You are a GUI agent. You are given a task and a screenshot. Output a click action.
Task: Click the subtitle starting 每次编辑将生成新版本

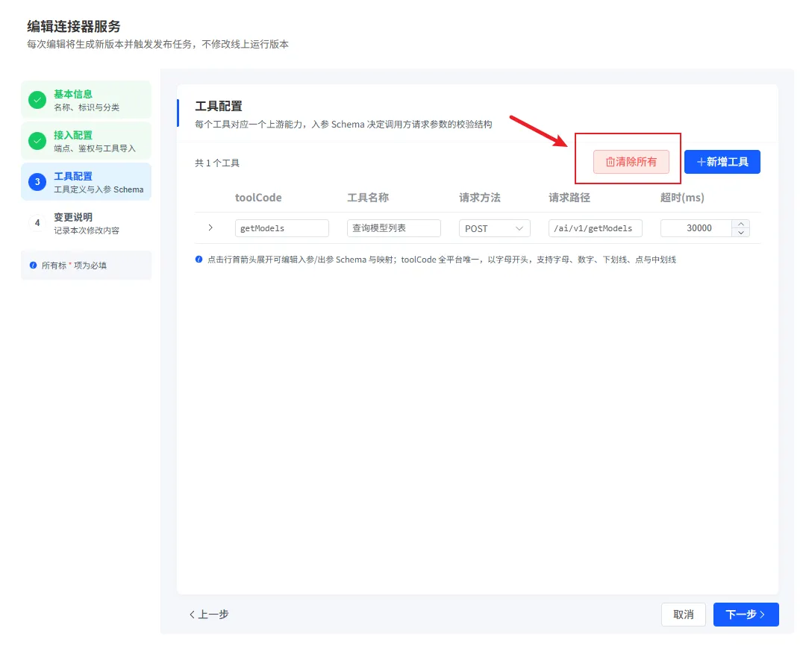click(x=157, y=44)
